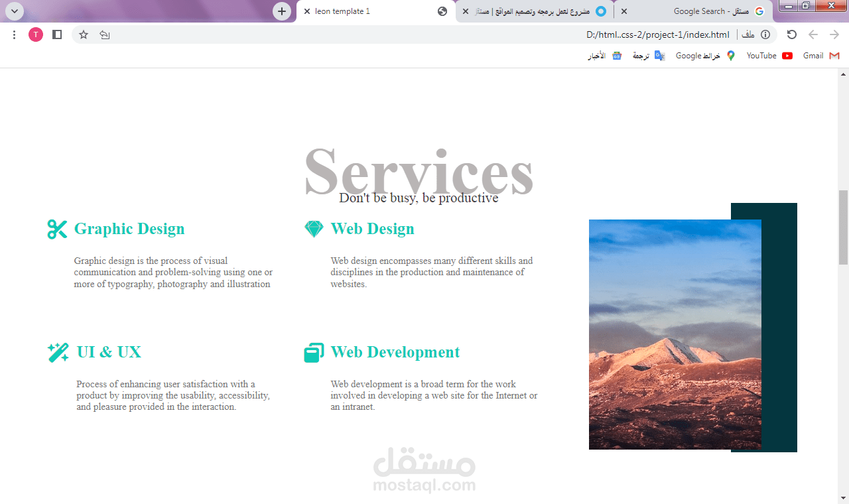Click the Graphic design description paragraph
This screenshot has height=504, width=849.
click(173, 273)
